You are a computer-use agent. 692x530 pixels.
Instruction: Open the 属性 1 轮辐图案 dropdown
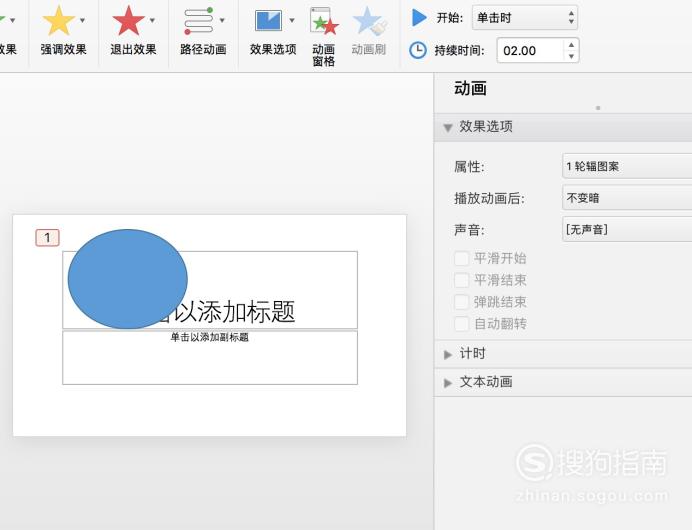(x=627, y=166)
